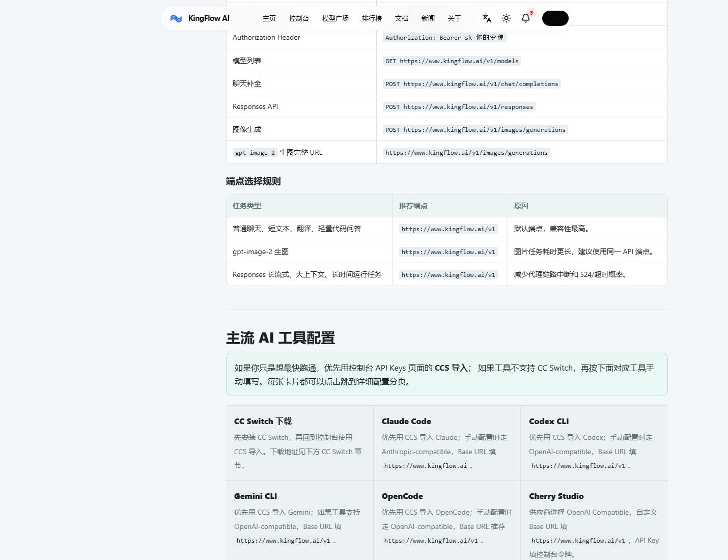
Task: Open the OpenCode card
Action: [x=447, y=519]
